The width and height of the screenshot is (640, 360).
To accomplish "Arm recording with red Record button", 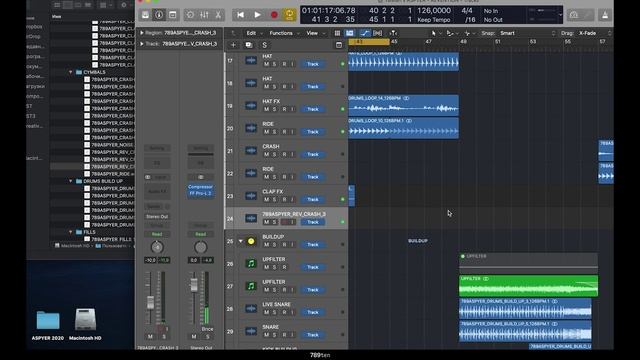I will click(274, 15).
